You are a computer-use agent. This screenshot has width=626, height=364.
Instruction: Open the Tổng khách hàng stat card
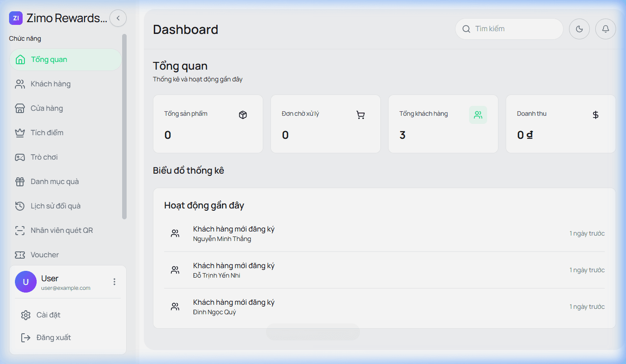click(x=443, y=123)
